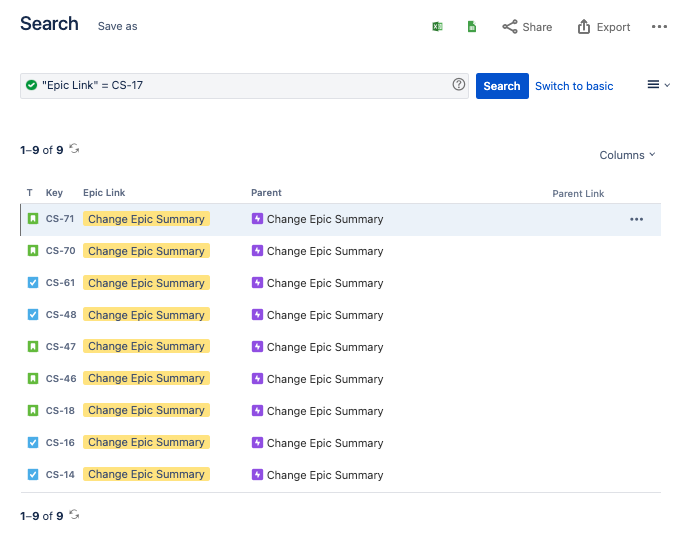
Task: Open issue CS-61
Action: [x=60, y=283]
